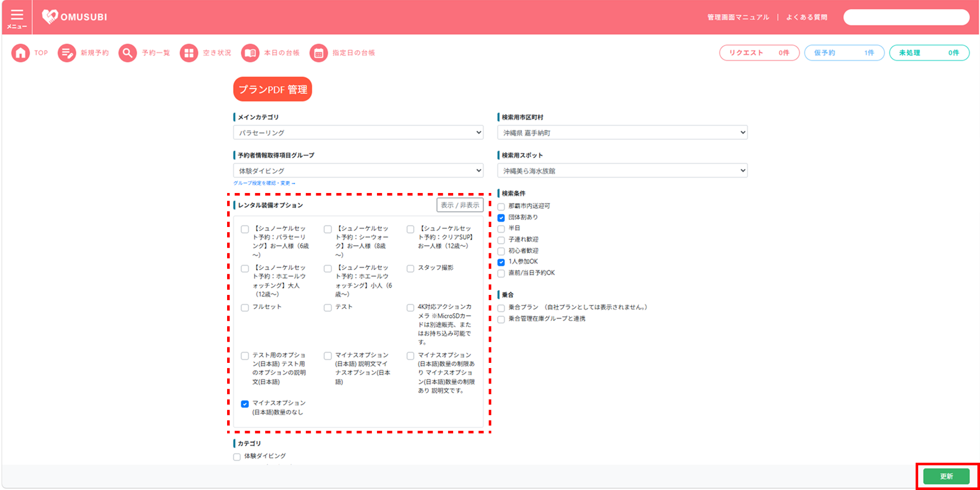Check 初心者歓迎 condition

501,251
